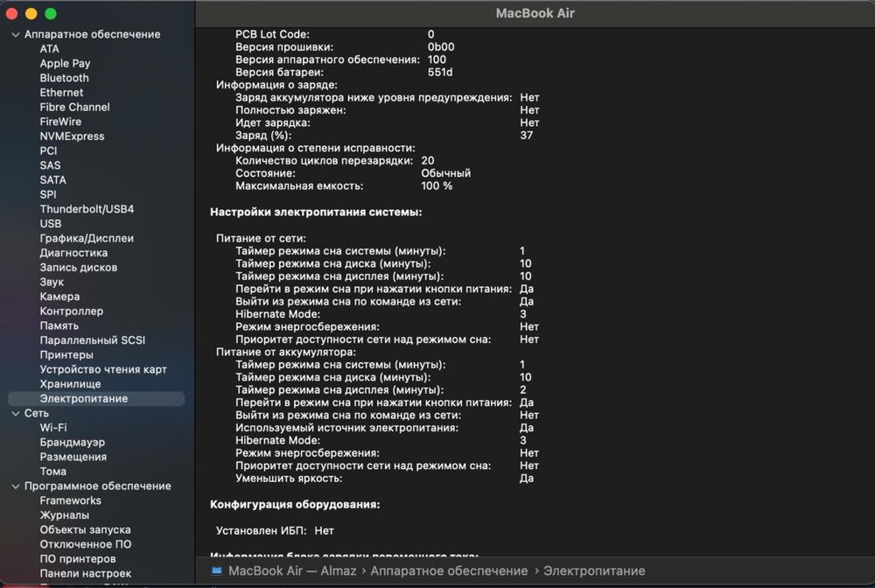The width and height of the screenshot is (875, 588).
Task: Collapse the Программное обеспечение section
Action: [x=16, y=486]
